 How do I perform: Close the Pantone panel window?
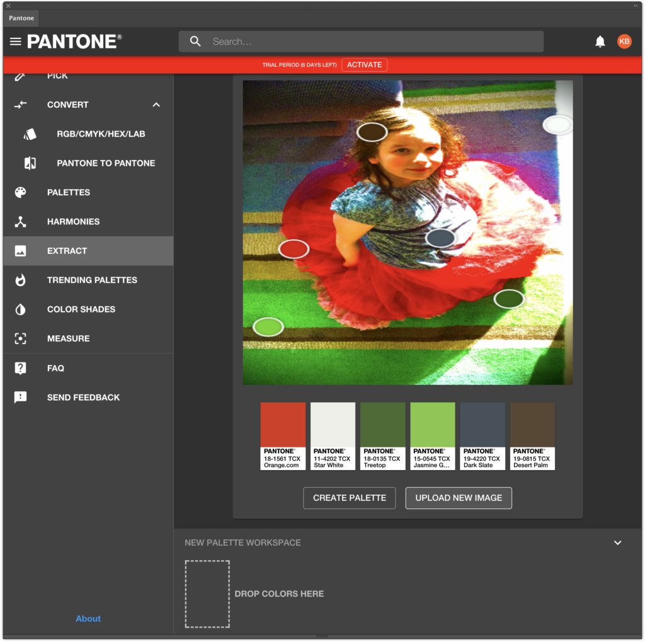point(8,6)
